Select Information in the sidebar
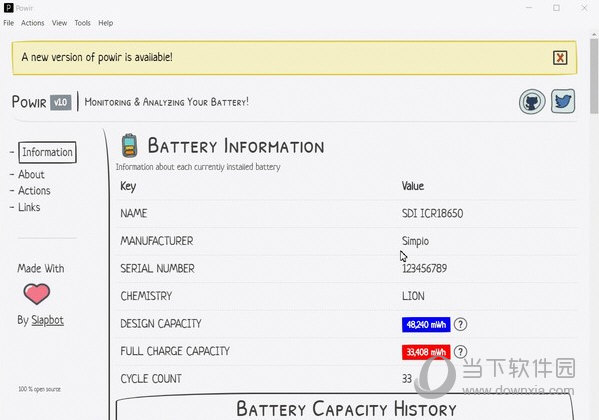The width and height of the screenshot is (599, 420). (47, 152)
